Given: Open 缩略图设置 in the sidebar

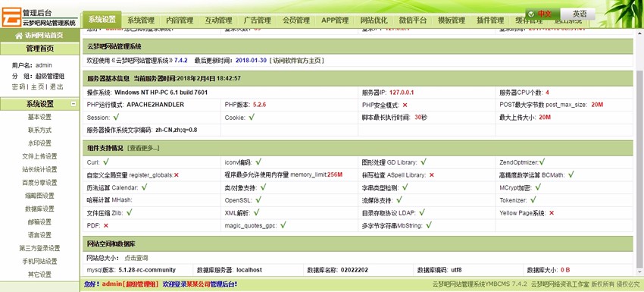Looking at the screenshot, I should (39, 196).
